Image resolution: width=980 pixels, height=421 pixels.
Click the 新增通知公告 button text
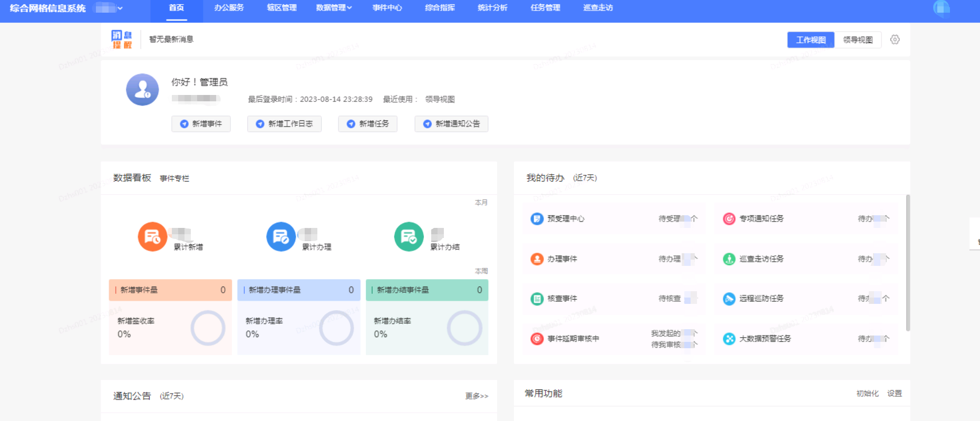(458, 124)
